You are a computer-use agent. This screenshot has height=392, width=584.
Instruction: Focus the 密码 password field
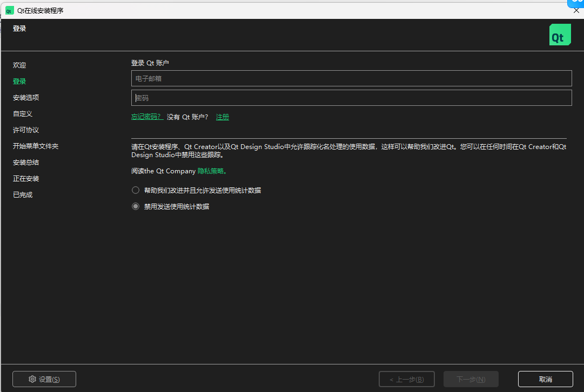pyautogui.click(x=351, y=98)
